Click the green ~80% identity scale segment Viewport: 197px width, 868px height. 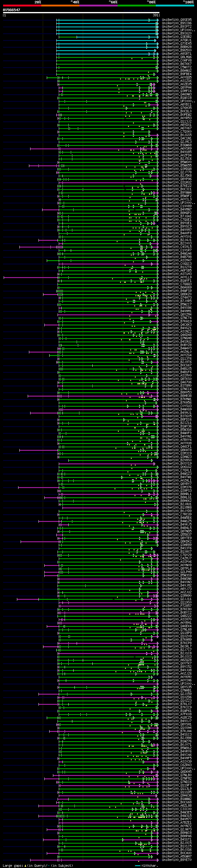tap(137, 6)
